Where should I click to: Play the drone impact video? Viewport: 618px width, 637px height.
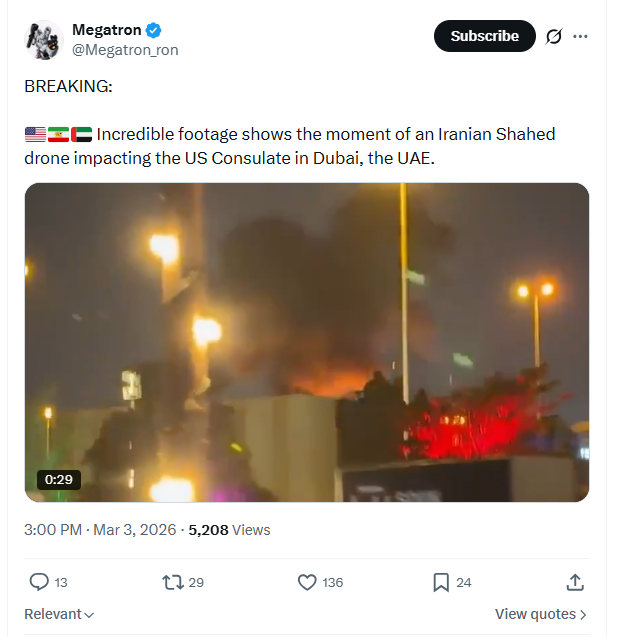pyautogui.click(x=307, y=342)
